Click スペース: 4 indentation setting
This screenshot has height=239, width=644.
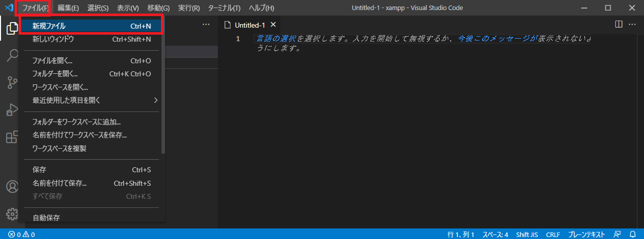click(496, 234)
